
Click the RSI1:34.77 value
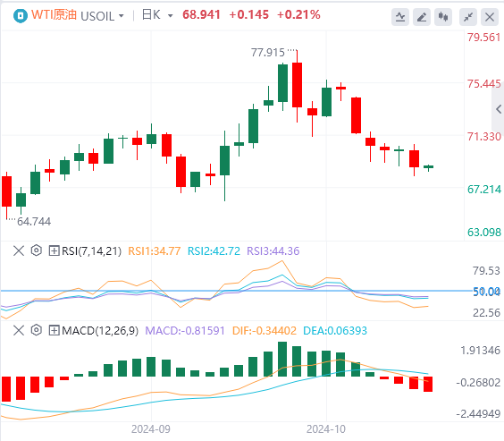(155, 250)
